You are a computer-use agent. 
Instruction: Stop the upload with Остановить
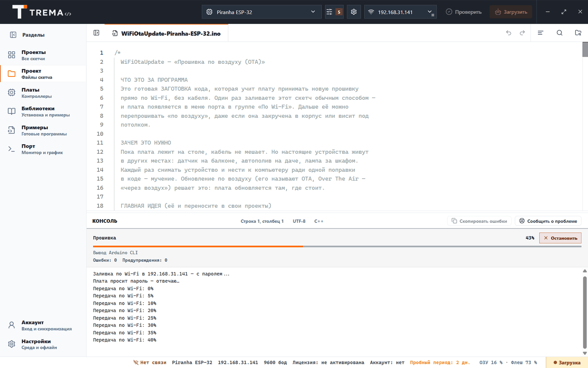[x=560, y=238]
